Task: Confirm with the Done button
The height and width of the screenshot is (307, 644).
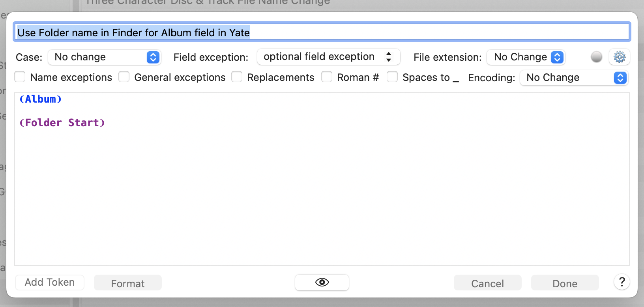Action: (x=565, y=283)
